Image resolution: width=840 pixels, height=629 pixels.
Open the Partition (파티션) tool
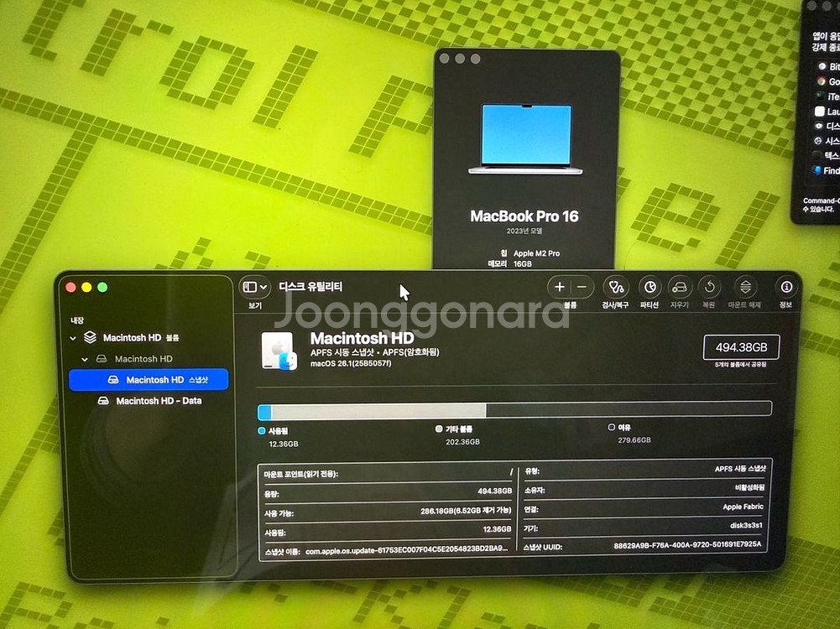[650, 287]
